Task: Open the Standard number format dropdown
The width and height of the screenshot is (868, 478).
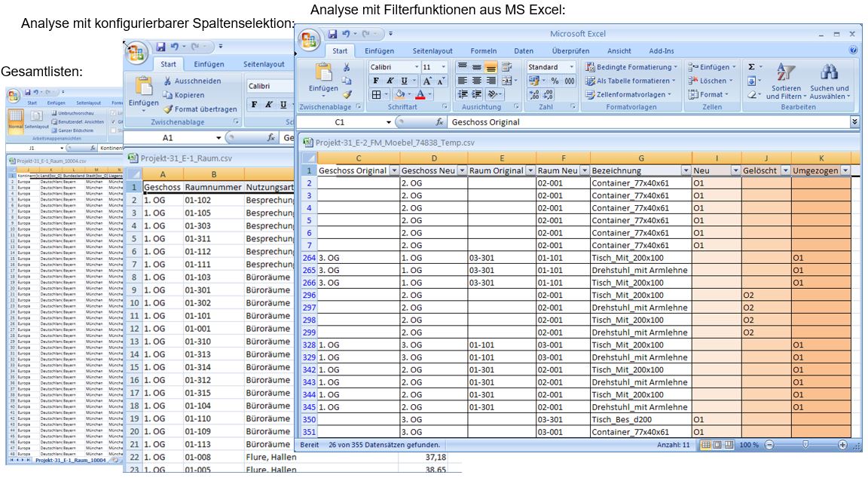Action: tap(572, 67)
